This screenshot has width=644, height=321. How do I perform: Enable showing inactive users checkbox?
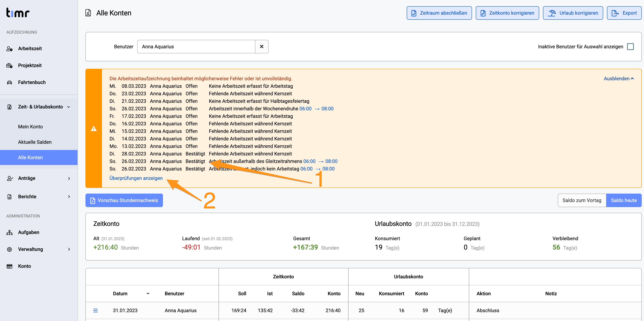630,47
